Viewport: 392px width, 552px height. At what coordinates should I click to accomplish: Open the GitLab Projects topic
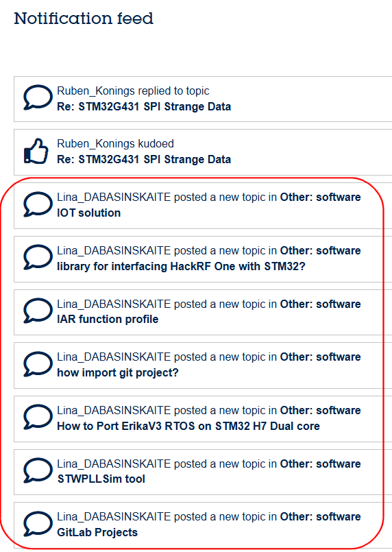[x=97, y=532]
